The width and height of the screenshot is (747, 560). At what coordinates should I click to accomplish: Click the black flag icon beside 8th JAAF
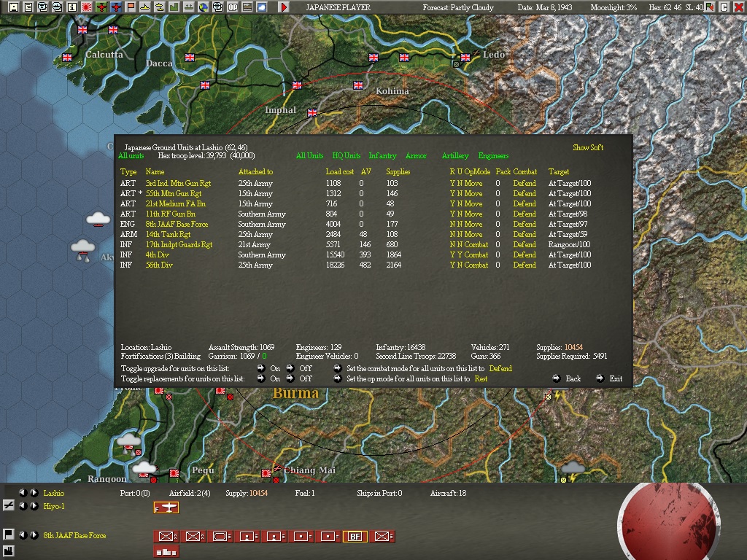coord(8,534)
